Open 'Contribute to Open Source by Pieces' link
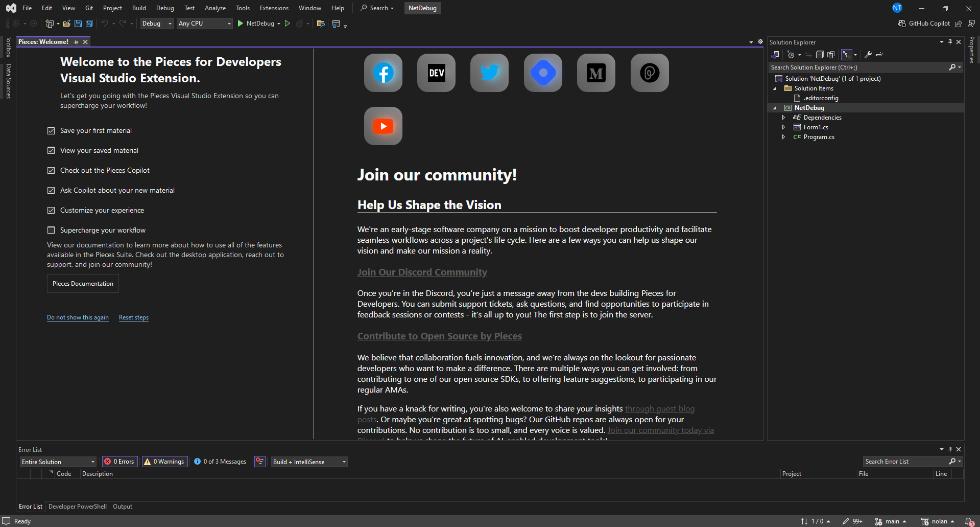Screen dimensions: 980x527 point(439,336)
